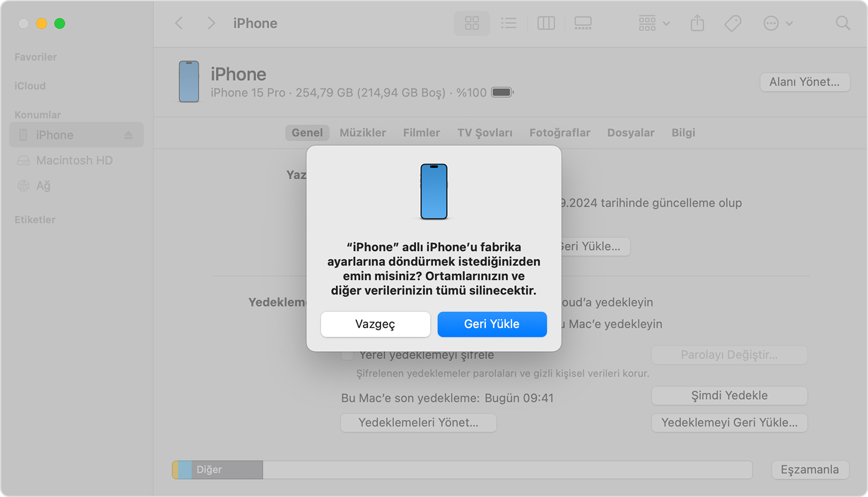The height and width of the screenshot is (497, 868).
Task: Open the Tags toolbar icon
Action: [733, 23]
